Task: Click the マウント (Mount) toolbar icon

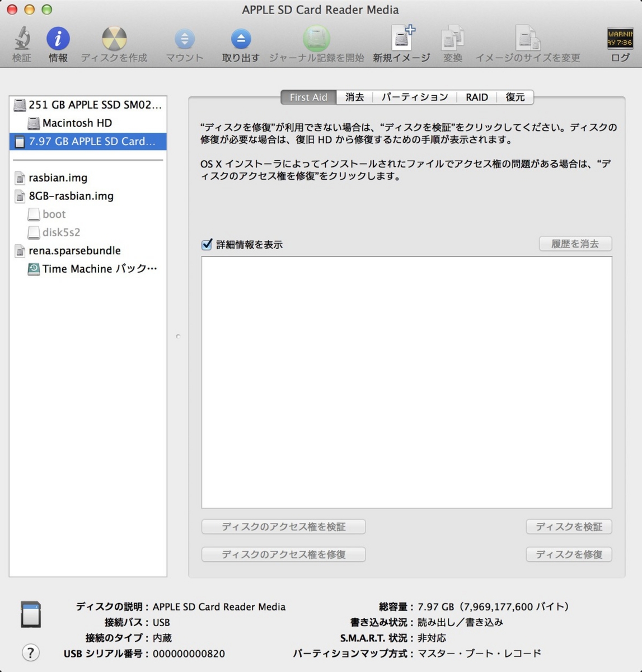Action: tap(184, 39)
